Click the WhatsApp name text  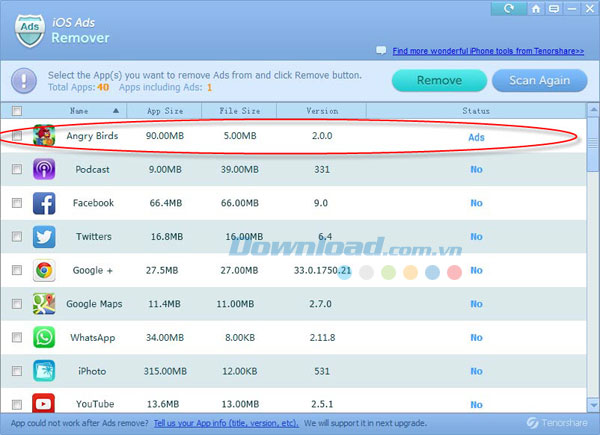click(x=93, y=337)
